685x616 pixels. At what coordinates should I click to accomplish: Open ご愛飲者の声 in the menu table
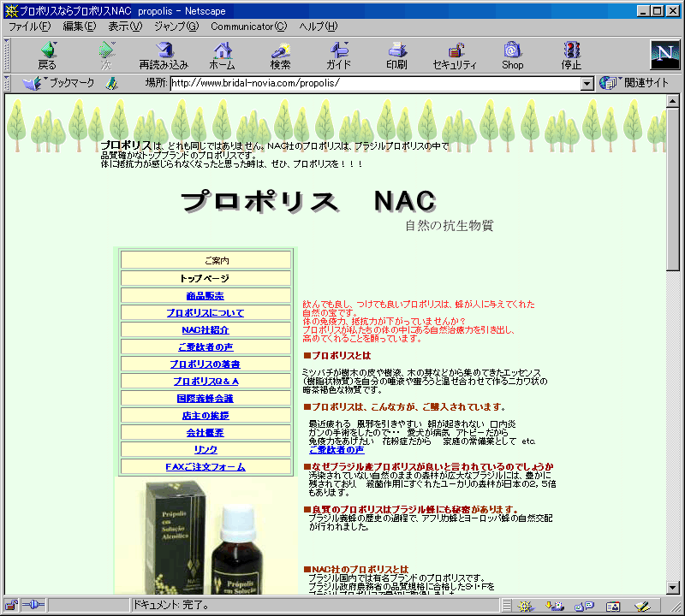tap(205, 347)
